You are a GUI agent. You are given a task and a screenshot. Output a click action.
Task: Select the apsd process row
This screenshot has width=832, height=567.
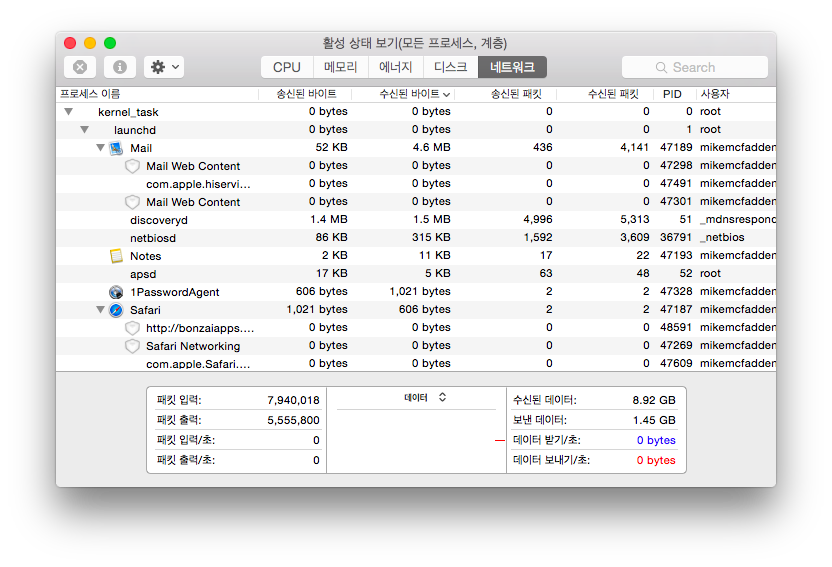(416, 274)
